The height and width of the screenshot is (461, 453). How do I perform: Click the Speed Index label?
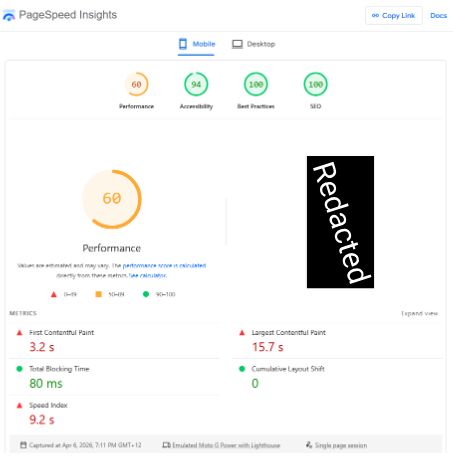[48, 405]
